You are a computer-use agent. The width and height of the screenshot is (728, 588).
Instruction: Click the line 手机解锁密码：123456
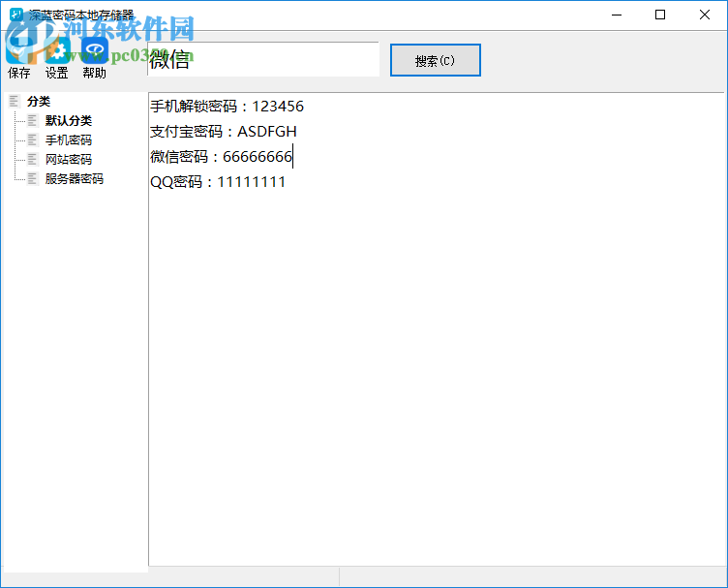227,107
